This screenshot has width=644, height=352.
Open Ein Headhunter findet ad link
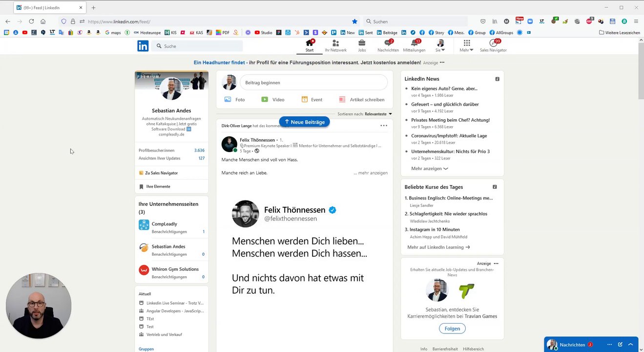[x=219, y=63]
